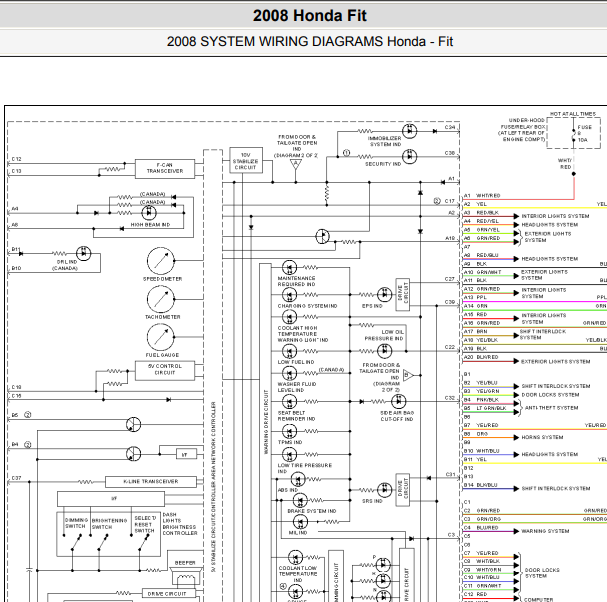Screen dimensions: 607x602
Task: Click 'INTERIOR LIGHTS SYSTEM' beside the A3 wire
Action: tap(556, 216)
